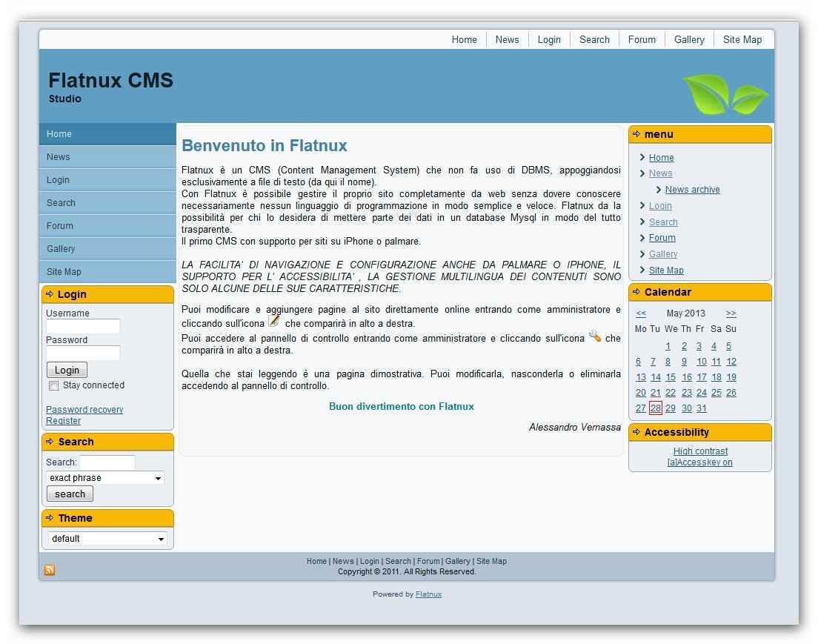Click the wrench control panel icon in text
The image size is (818, 644).
[x=595, y=336]
